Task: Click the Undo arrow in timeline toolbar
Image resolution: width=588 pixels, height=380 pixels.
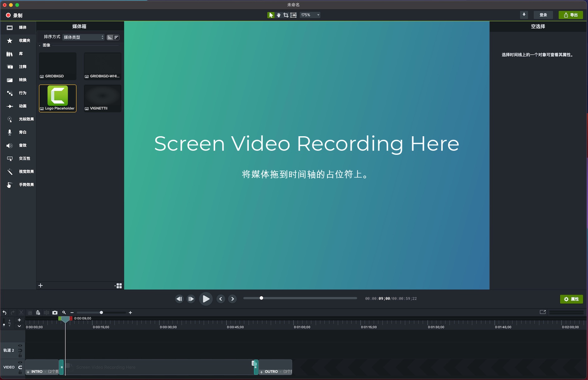Action: coord(4,313)
